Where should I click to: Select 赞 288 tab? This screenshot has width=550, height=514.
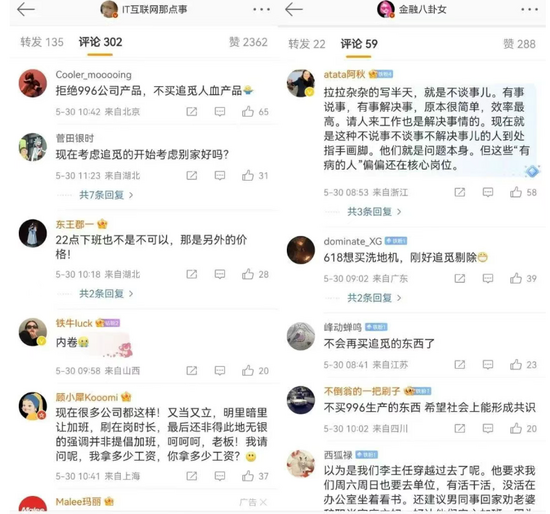click(519, 44)
